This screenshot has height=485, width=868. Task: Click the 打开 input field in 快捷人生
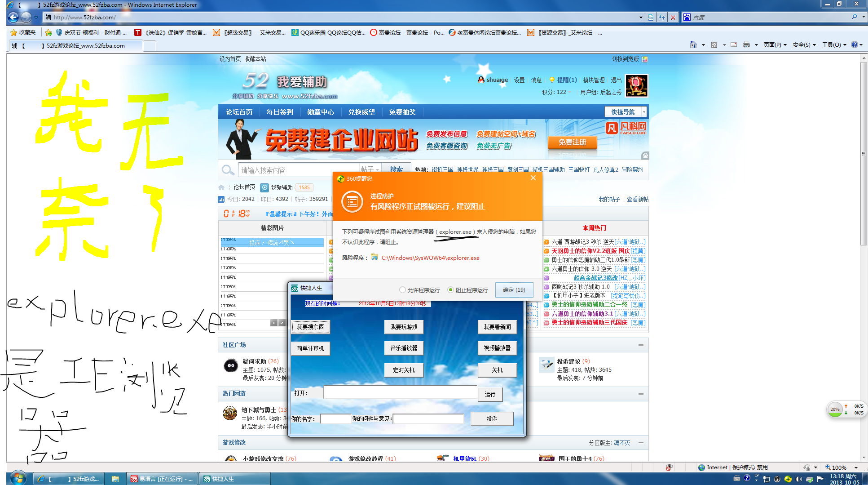coord(400,392)
